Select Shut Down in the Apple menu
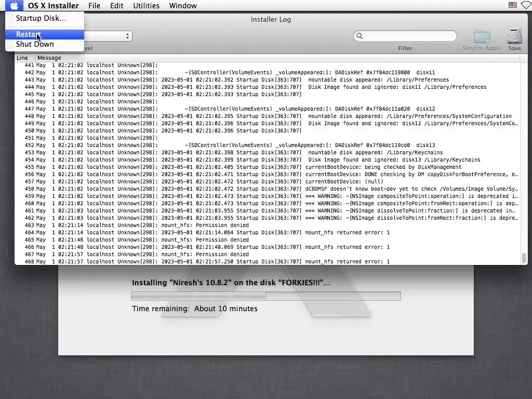 (45, 44)
